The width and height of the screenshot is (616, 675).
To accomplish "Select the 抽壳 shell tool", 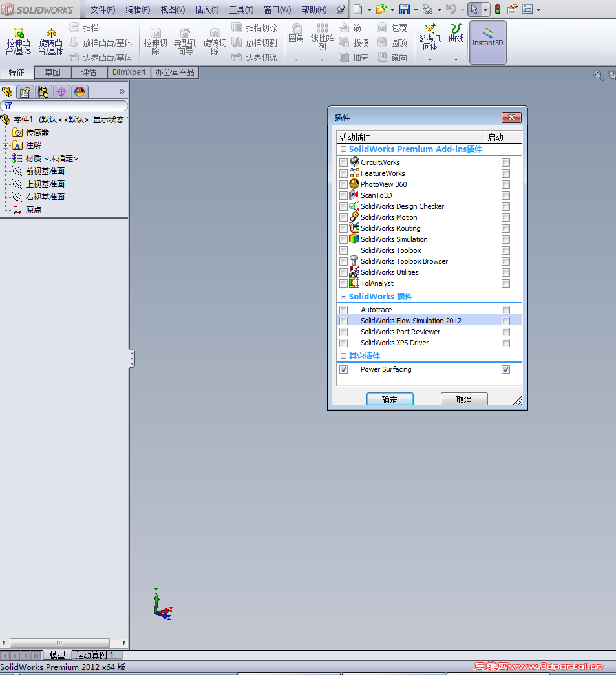I will 354,58.
